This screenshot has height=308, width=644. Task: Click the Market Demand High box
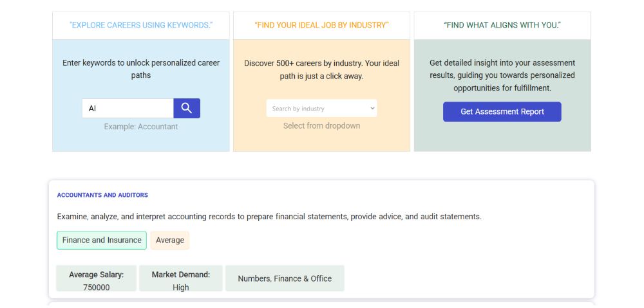coord(181,280)
